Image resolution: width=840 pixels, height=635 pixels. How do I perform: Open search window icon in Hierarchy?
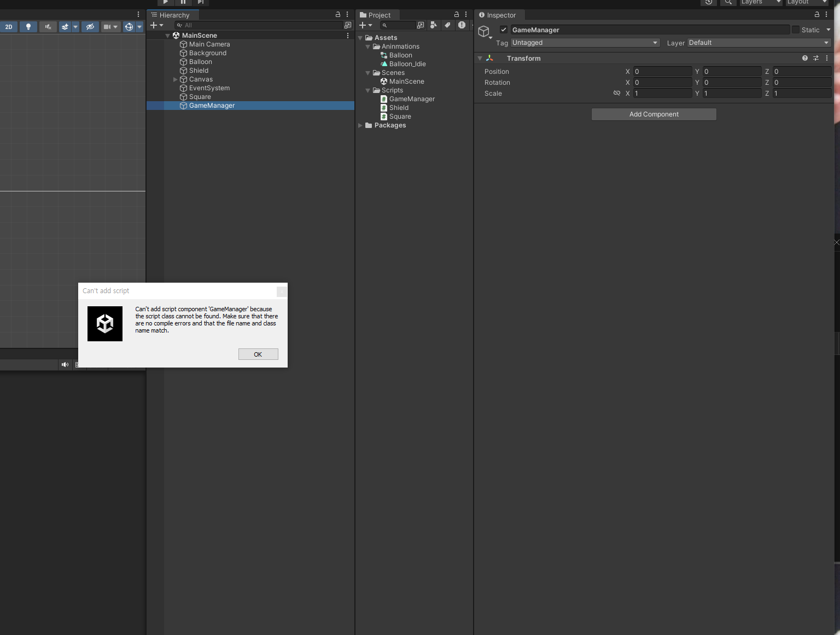(x=348, y=26)
